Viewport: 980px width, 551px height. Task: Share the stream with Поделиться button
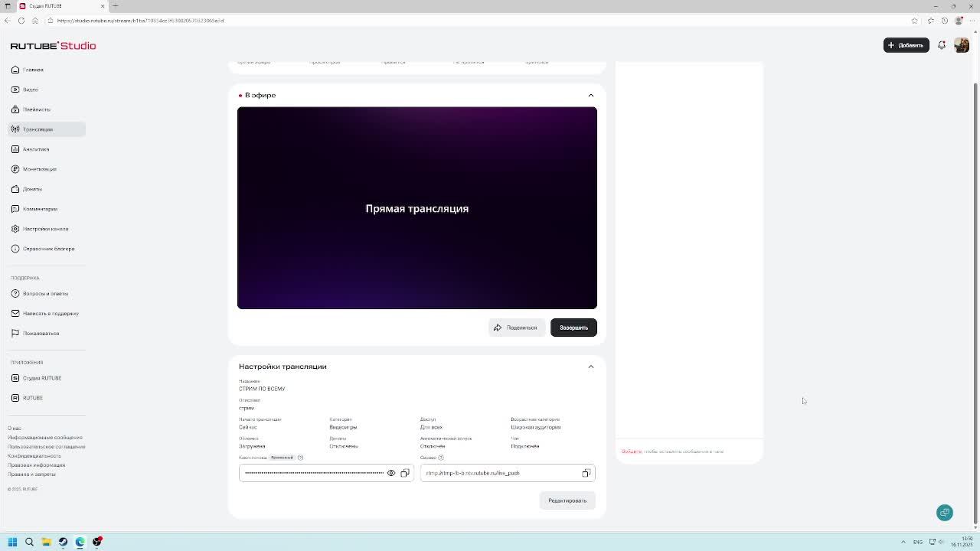tap(517, 328)
